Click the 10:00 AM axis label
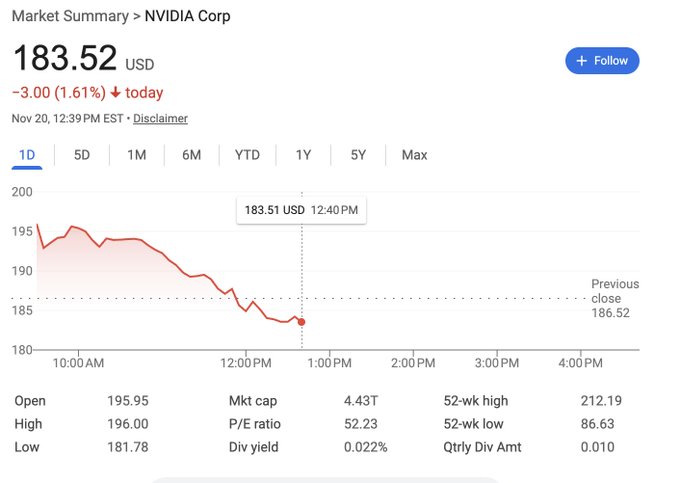This screenshot has height=483, width=680. [x=78, y=362]
